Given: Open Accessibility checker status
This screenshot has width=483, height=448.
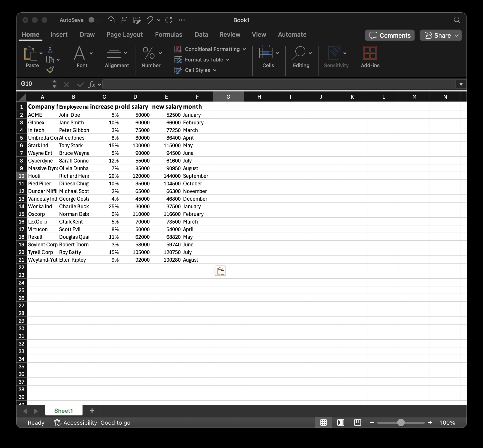Looking at the screenshot, I should pyautogui.click(x=92, y=423).
